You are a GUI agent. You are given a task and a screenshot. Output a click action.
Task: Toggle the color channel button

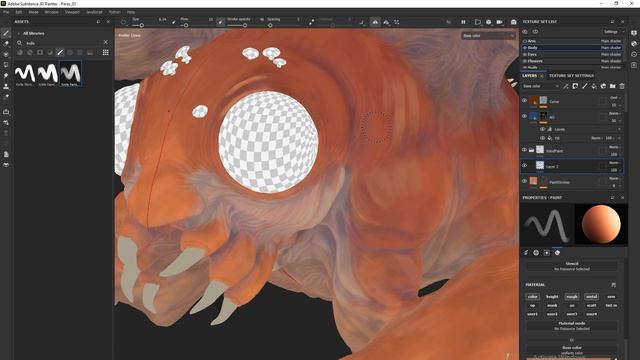(x=533, y=297)
